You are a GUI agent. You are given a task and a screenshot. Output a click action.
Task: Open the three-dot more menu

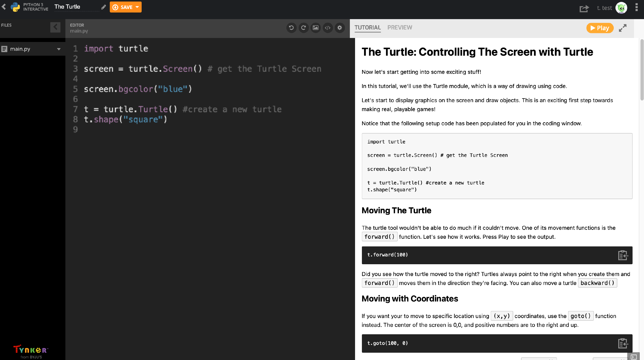636,8
